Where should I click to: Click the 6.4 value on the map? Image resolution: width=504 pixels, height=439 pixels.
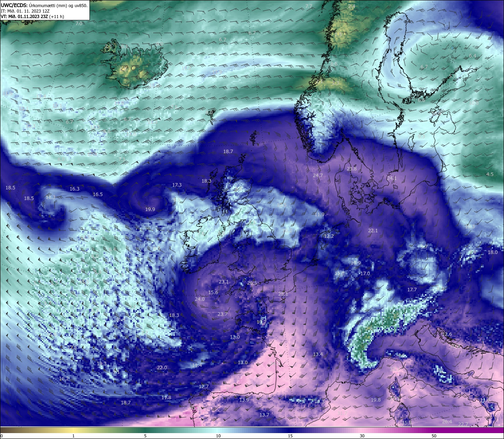click(x=472, y=56)
